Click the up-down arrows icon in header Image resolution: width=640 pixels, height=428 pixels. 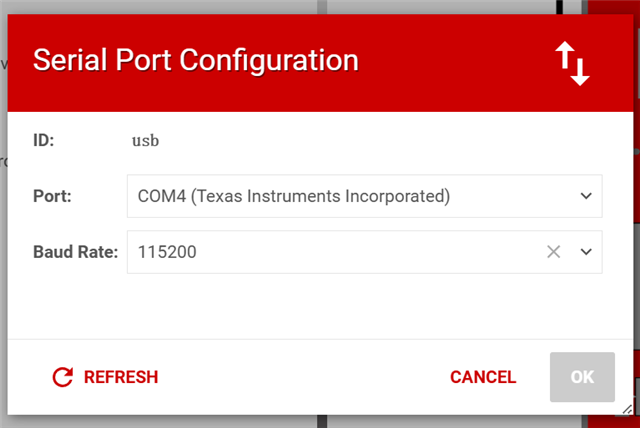pos(572,63)
